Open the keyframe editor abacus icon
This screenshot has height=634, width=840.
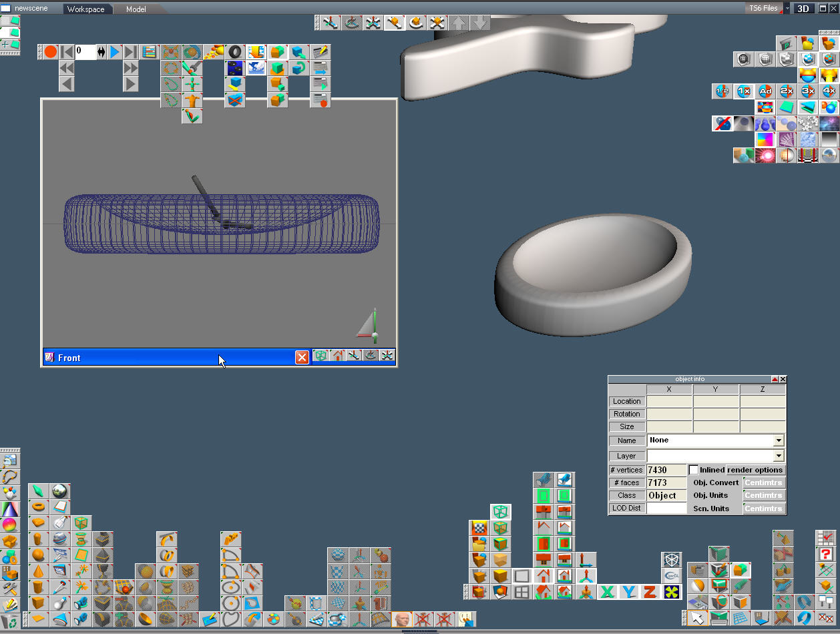pos(148,51)
